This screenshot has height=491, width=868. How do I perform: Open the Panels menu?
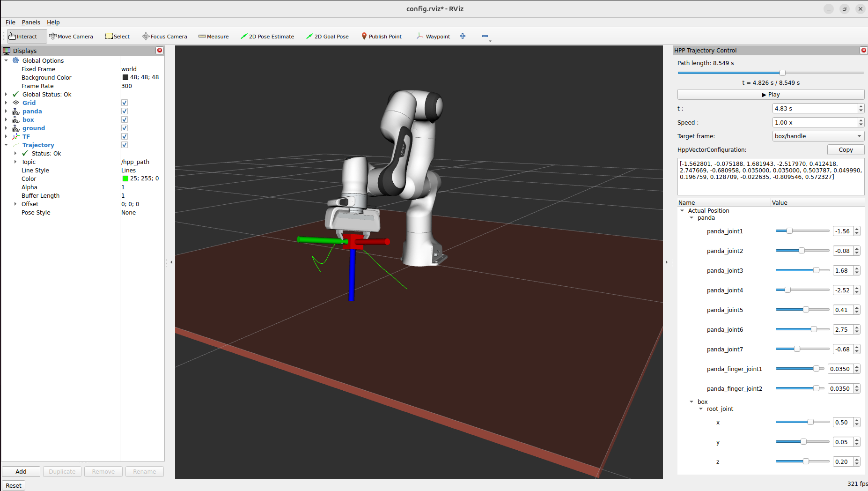pos(31,22)
